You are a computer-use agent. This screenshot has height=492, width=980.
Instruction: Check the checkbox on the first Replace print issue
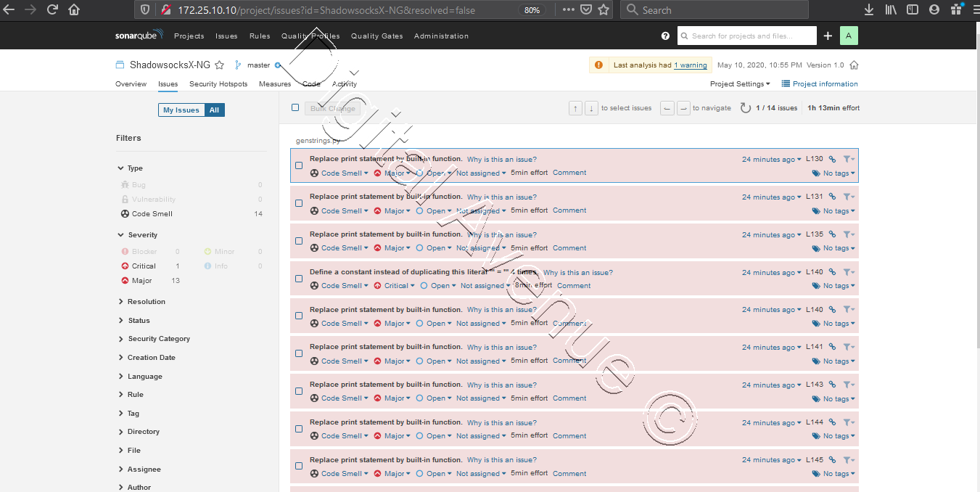click(298, 165)
